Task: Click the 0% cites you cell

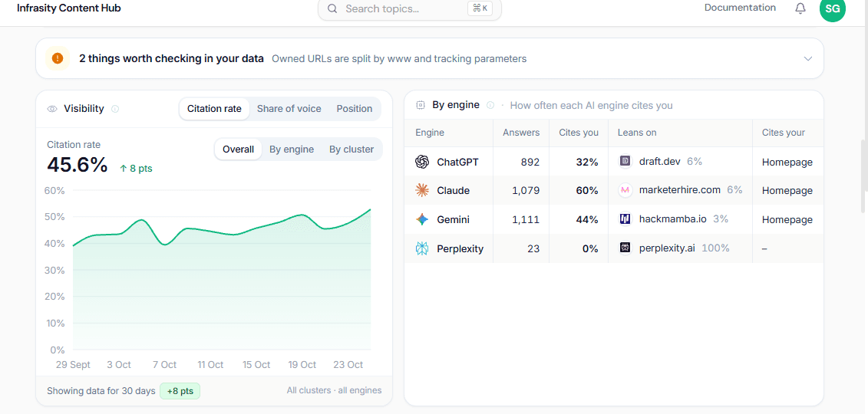Action: point(590,248)
